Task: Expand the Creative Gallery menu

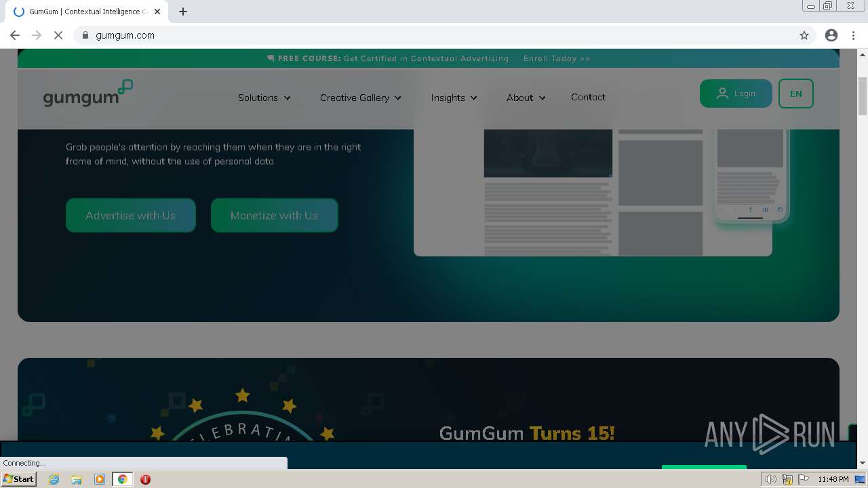Action: [361, 98]
